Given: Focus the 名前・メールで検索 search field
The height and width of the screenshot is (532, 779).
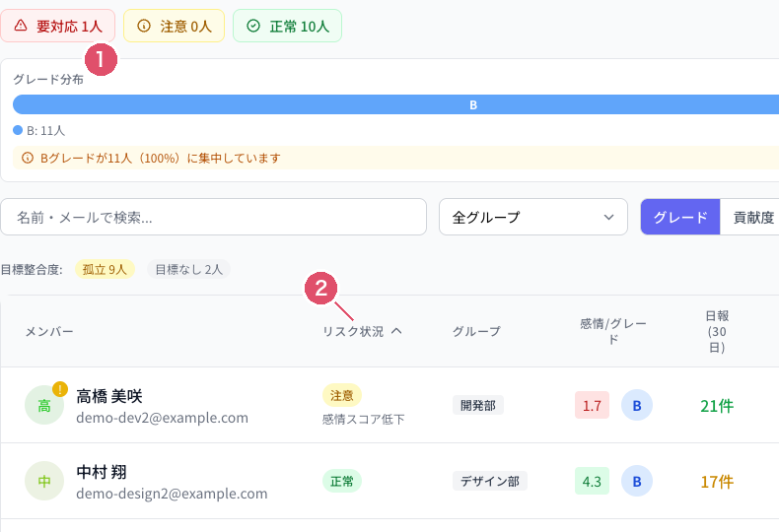Looking at the screenshot, I should click(x=214, y=217).
